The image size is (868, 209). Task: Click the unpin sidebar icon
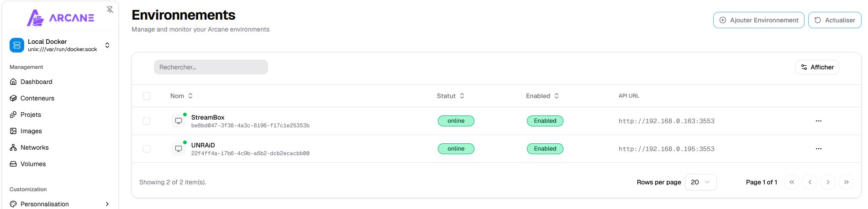point(110,10)
